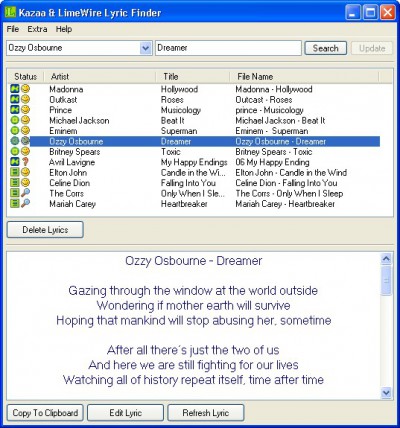Screen dimensions: 400x428
Task: Sort list by Artist column header
Action: click(100, 76)
